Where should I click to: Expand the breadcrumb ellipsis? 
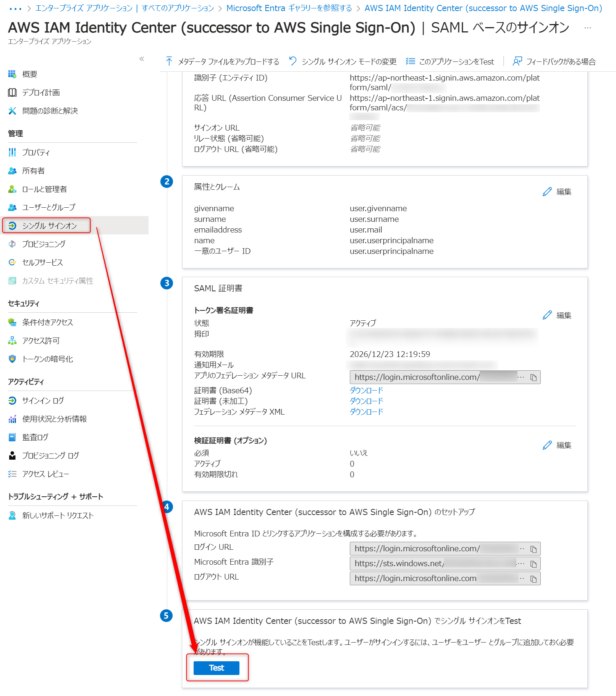[x=15, y=8]
